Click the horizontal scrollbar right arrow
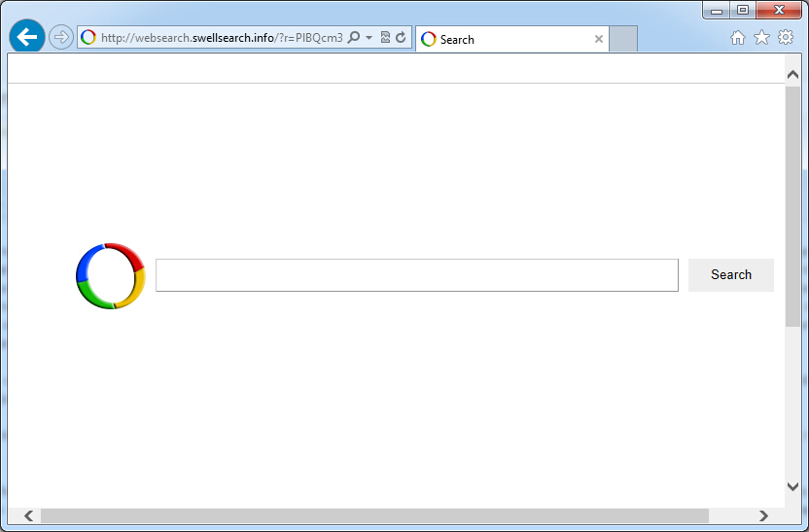Image resolution: width=809 pixels, height=532 pixels. point(763,515)
